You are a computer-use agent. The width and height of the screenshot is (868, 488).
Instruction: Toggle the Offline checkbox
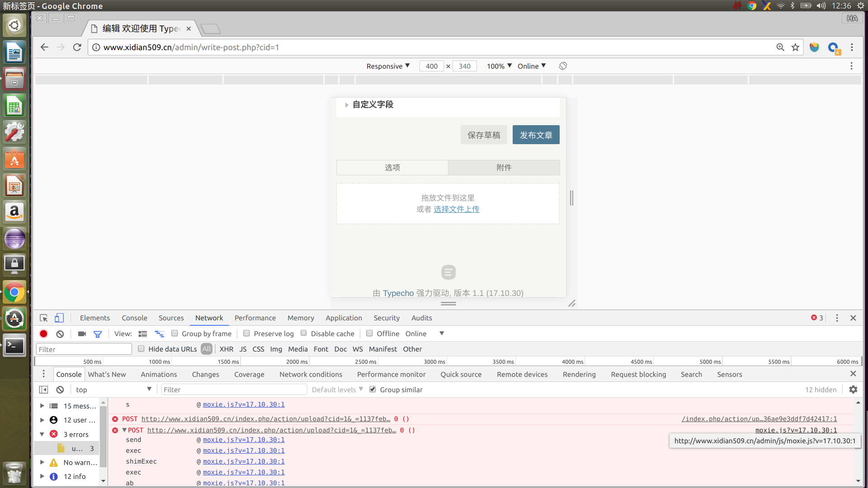coord(369,333)
